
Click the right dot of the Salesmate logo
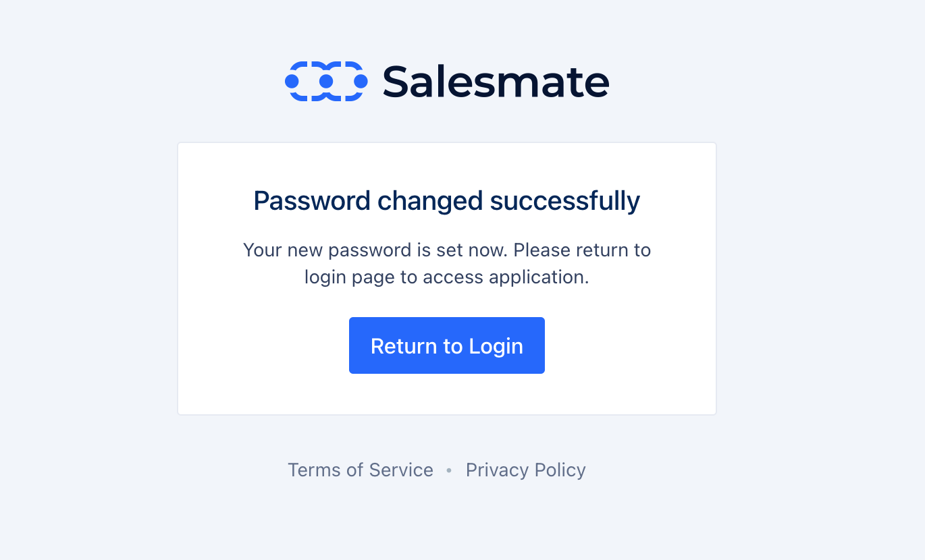(361, 82)
